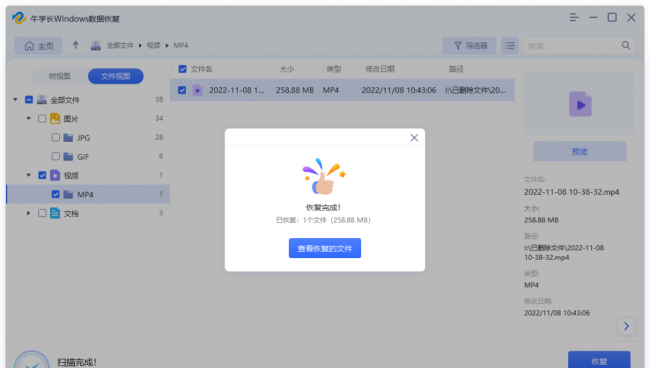Sort by 文件名 column header
Image resolution: width=650 pixels, height=368 pixels.
coord(201,69)
